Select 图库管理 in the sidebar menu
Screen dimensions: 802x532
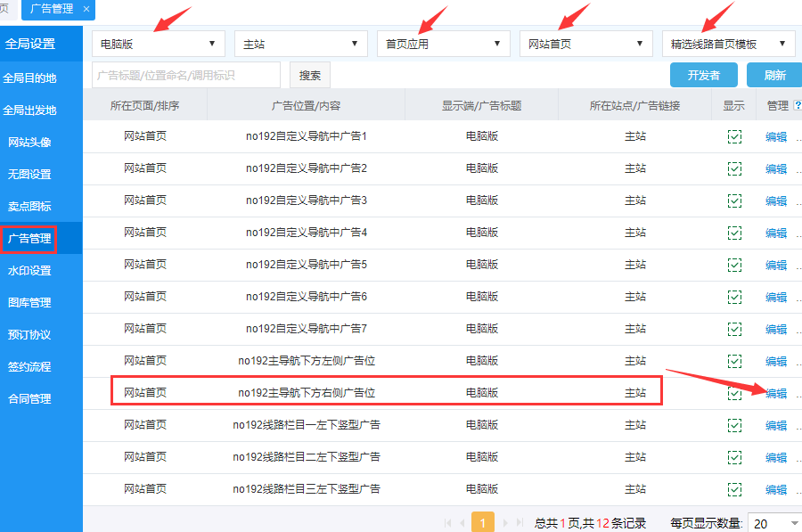pos(29,303)
